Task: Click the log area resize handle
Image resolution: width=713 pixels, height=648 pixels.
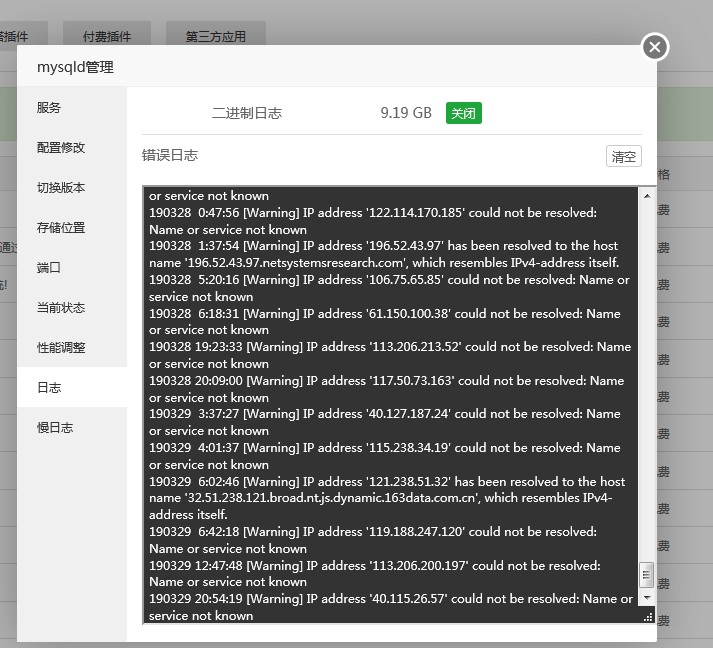Action: pyautogui.click(x=647, y=617)
